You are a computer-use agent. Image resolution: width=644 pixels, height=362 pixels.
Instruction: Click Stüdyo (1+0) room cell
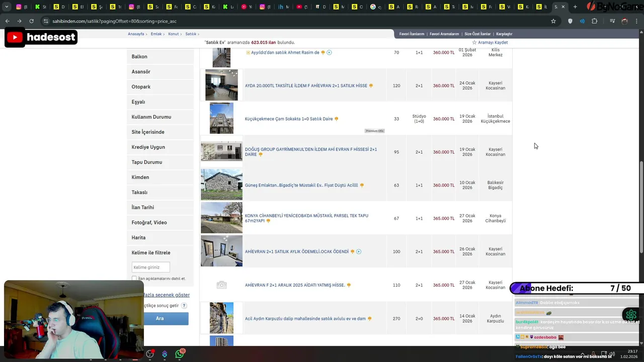pyautogui.click(x=419, y=119)
